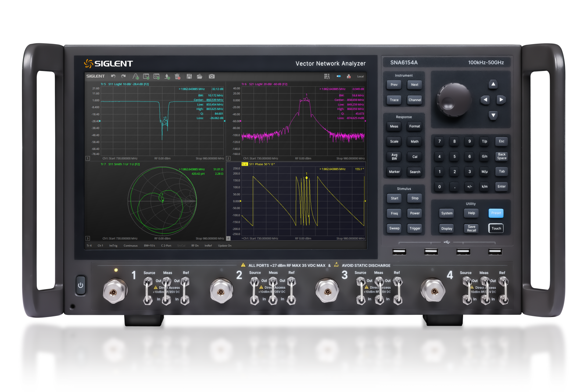The height and width of the screenshot is (392, 588).
Task: Take a screenshot with the camera icon
Action: coord(212,76)
